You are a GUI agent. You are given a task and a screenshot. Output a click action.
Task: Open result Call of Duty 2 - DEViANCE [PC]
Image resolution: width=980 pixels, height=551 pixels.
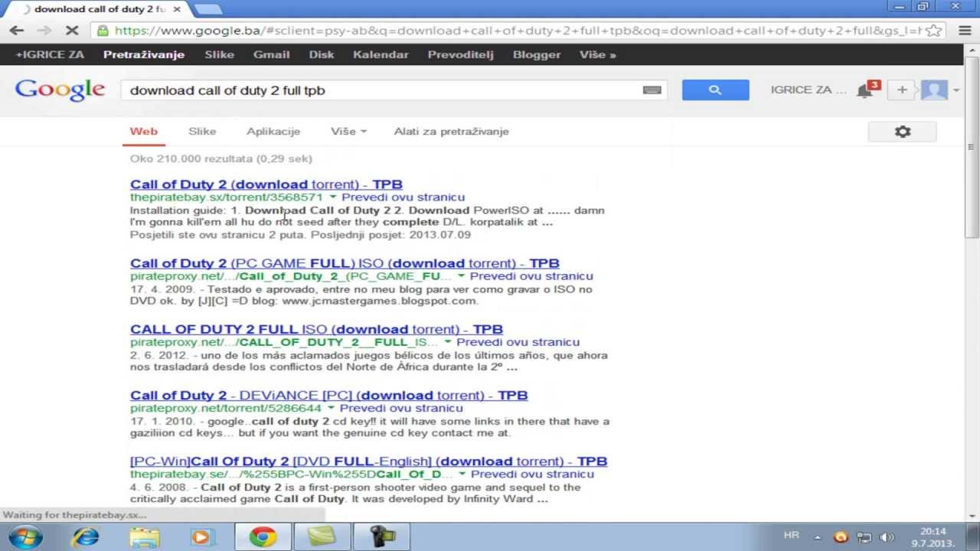point(328,396)
